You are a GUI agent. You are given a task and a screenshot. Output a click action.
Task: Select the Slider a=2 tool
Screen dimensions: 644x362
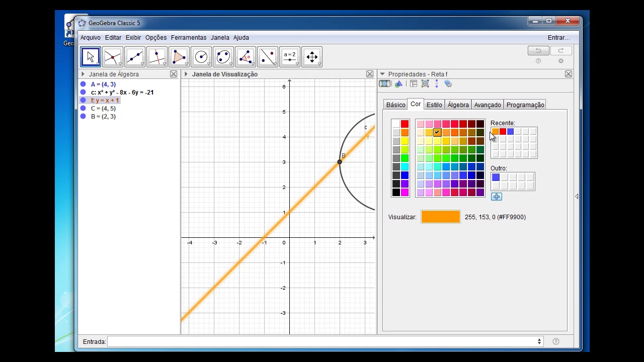[x=290, y=57]
